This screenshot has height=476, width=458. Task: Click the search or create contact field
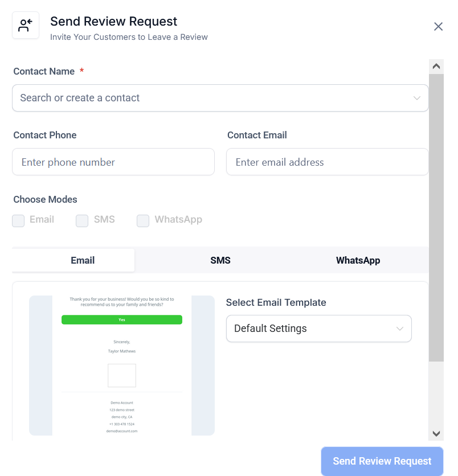click(x=211, y=98)
